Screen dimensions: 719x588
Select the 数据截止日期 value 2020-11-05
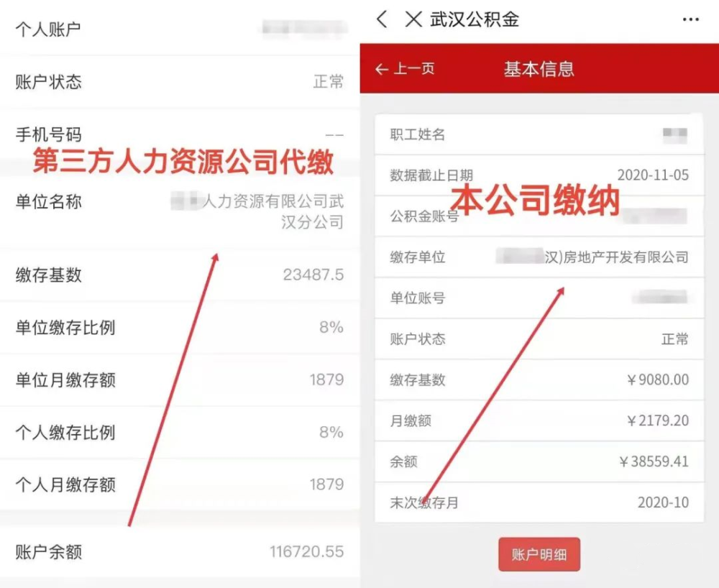coord(653,175)
